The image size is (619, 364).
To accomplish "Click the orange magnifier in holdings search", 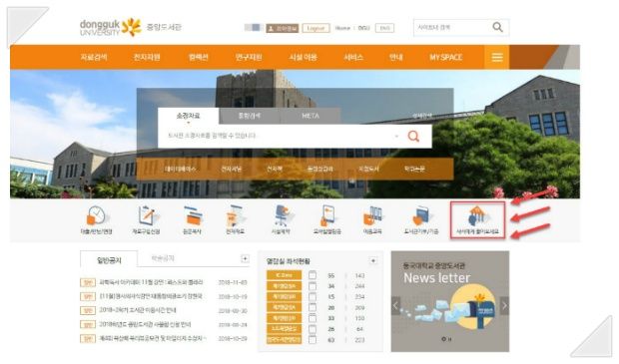I will tap(413, 137).
